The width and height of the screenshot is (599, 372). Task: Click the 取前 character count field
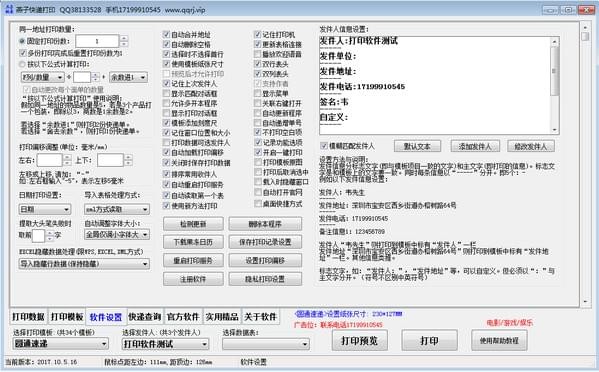(39, 235)
